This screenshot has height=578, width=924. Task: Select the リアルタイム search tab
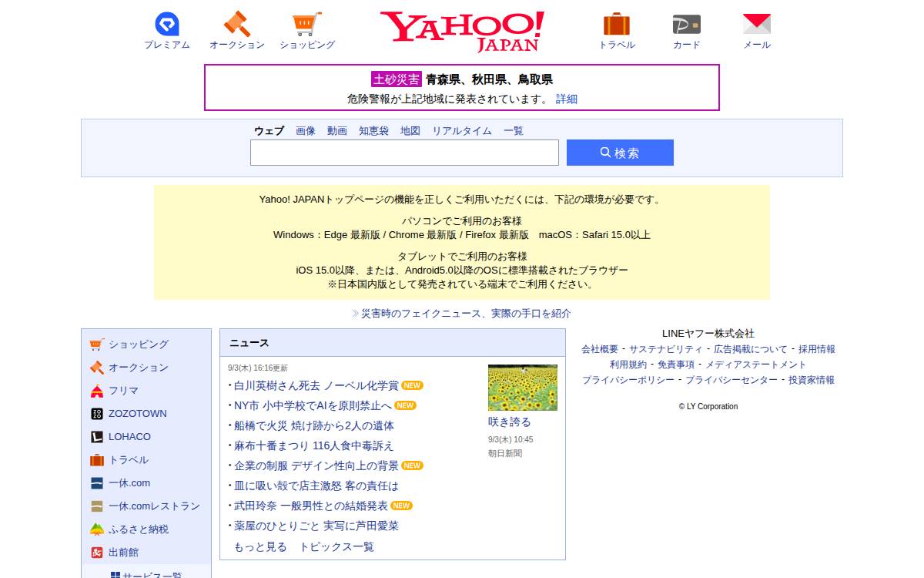(462, 131)
